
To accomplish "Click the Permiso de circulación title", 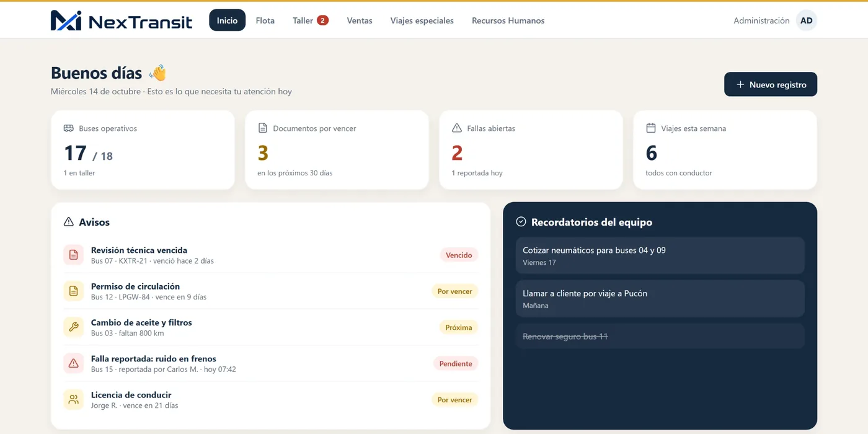I will click(135, 286).
